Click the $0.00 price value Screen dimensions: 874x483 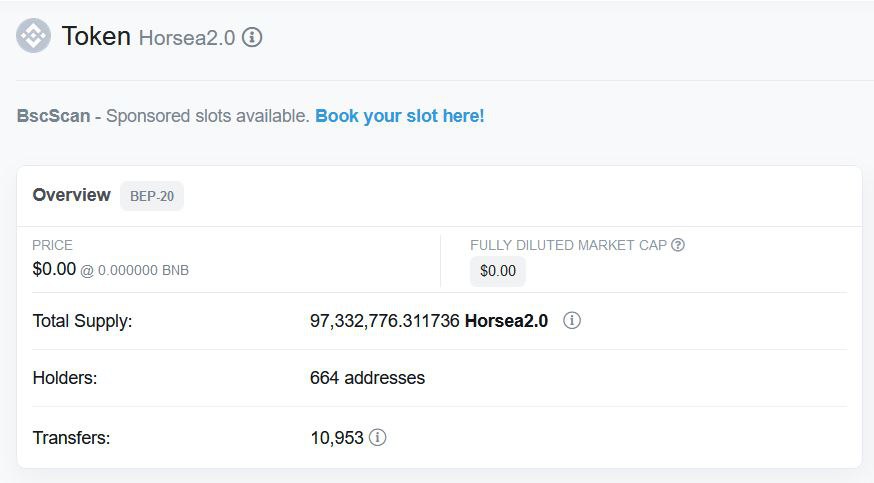click(54, 269)
